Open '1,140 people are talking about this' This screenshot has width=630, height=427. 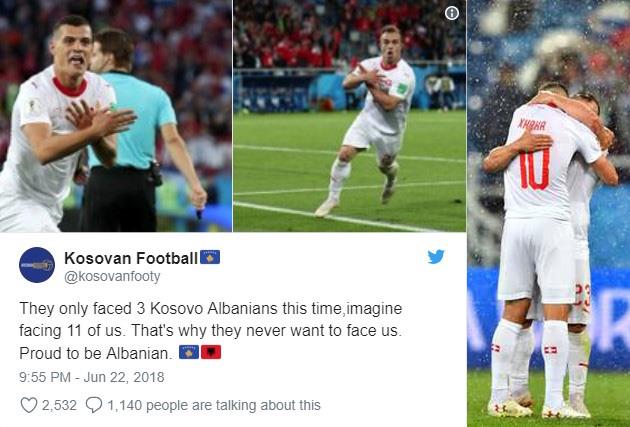pyautogui.click(x=214, y=405)
